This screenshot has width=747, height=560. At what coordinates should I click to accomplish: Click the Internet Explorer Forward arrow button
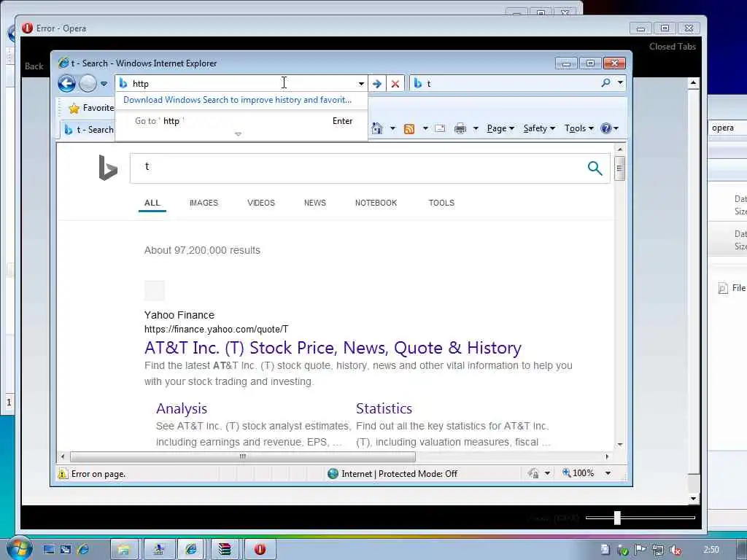[x=88, y=84]
